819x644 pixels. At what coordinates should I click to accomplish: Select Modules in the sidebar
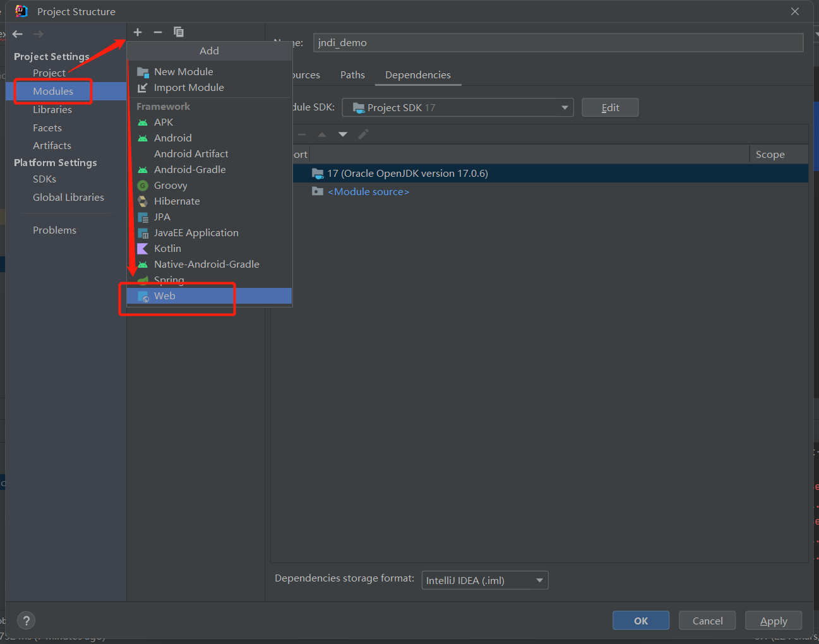(53, 92)
